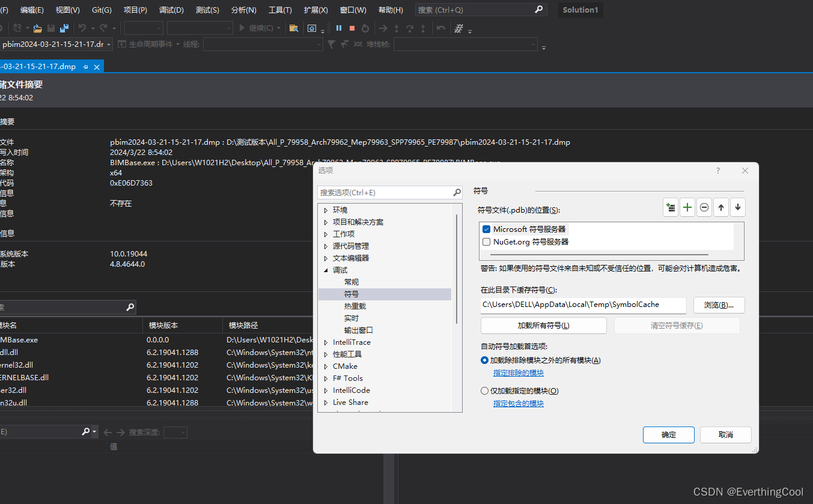Click the pin icon on the dmp tab
This screenshot has width=813, height=504.
[x=86, y=67]
